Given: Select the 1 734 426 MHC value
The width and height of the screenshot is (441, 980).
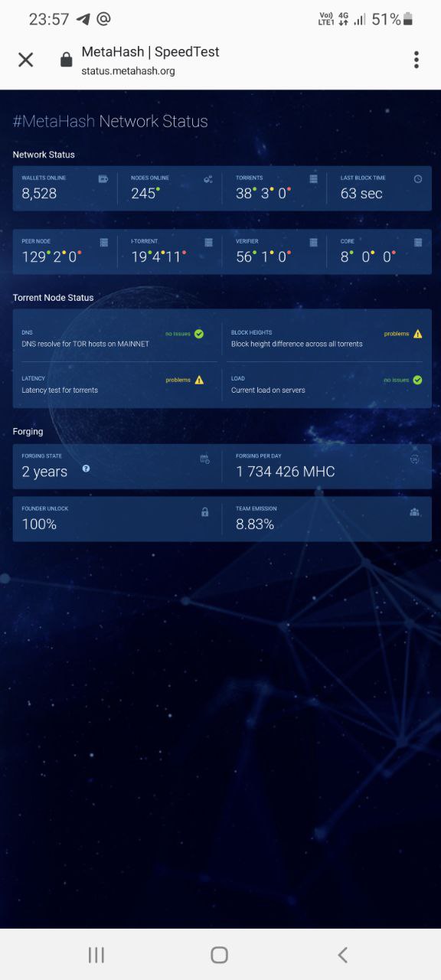Looking at the screenshot, I should 286,472.
